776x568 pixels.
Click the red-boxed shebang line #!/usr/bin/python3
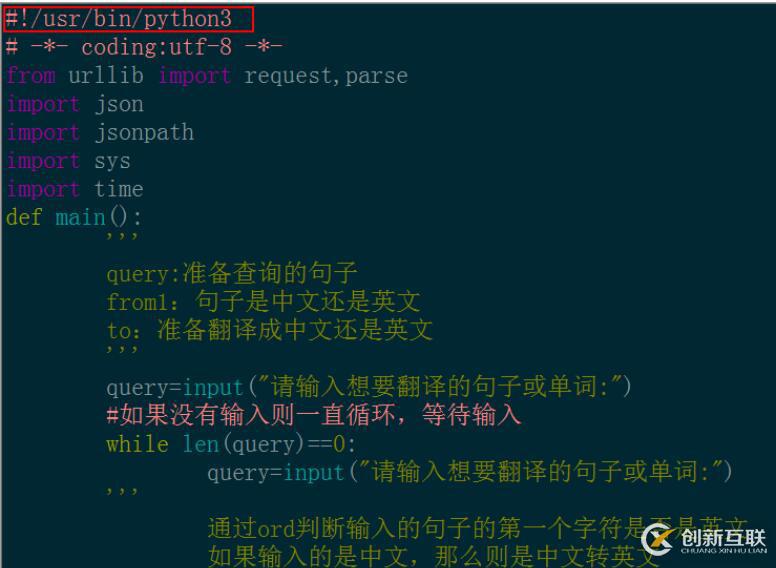129,19
